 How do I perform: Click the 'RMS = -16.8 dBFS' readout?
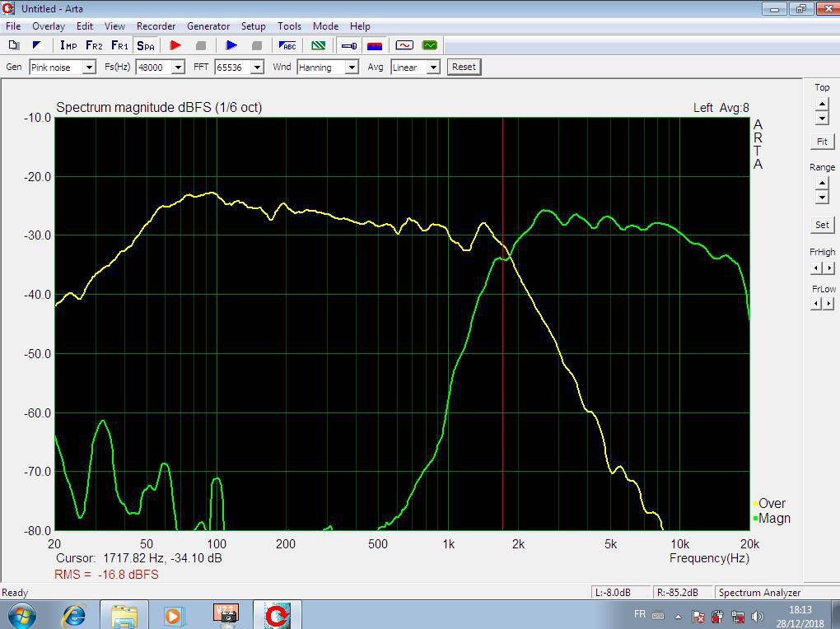point(106,575)
